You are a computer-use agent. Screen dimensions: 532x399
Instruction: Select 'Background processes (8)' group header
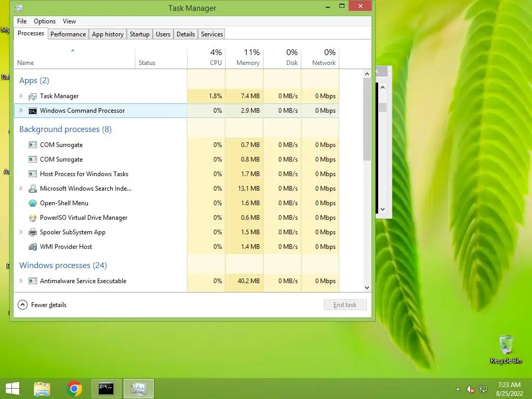pyautogui.click(x=65, y=129)
